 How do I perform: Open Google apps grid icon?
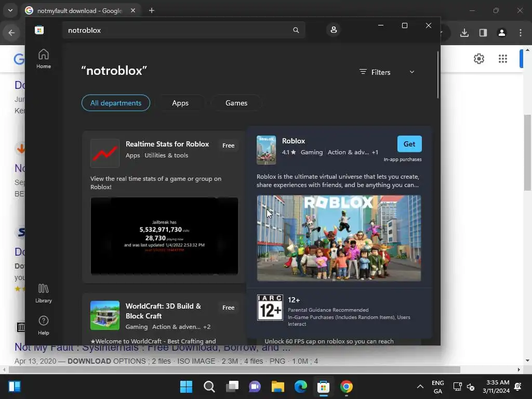coord(503,59)
